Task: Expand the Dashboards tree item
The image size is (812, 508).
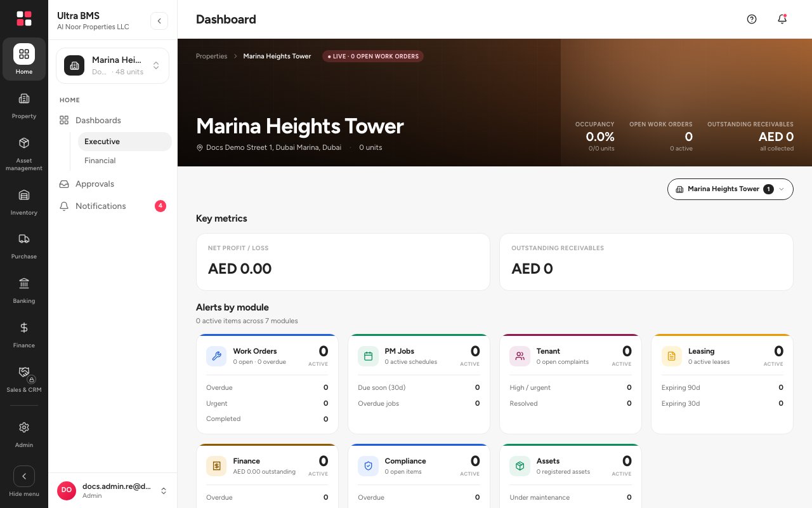Action: (112, 120)
